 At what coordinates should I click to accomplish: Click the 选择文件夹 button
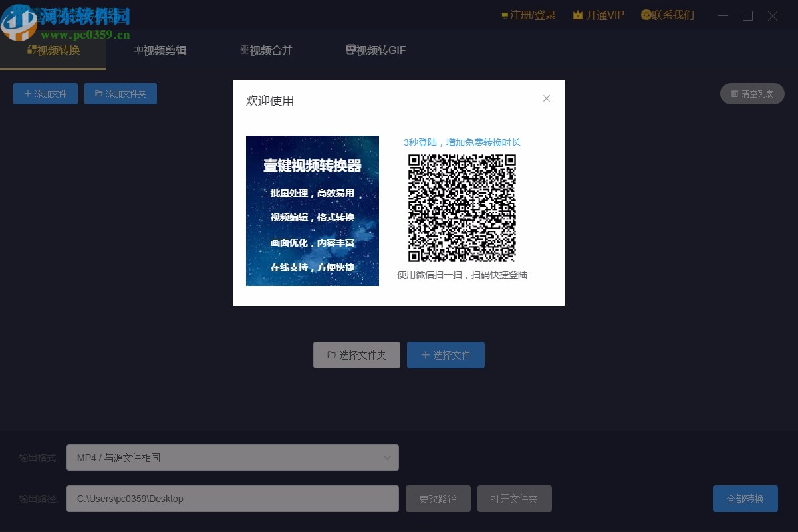(356, 355)
